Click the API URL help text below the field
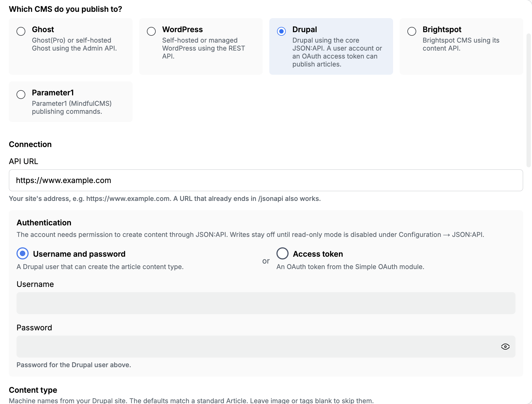Image resolution: width=532 pixels, height=404 pixels. pyautogui.click(x=165, y=198)
